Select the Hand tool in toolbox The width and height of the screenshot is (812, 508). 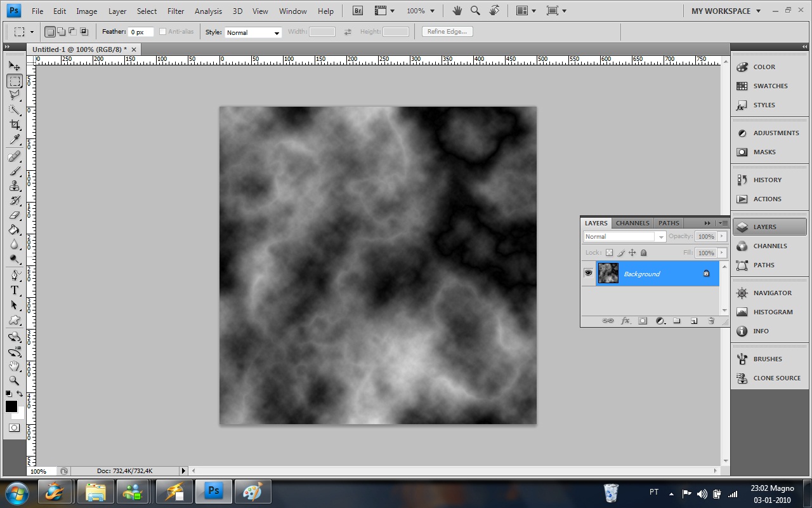[x=14, y=366]
